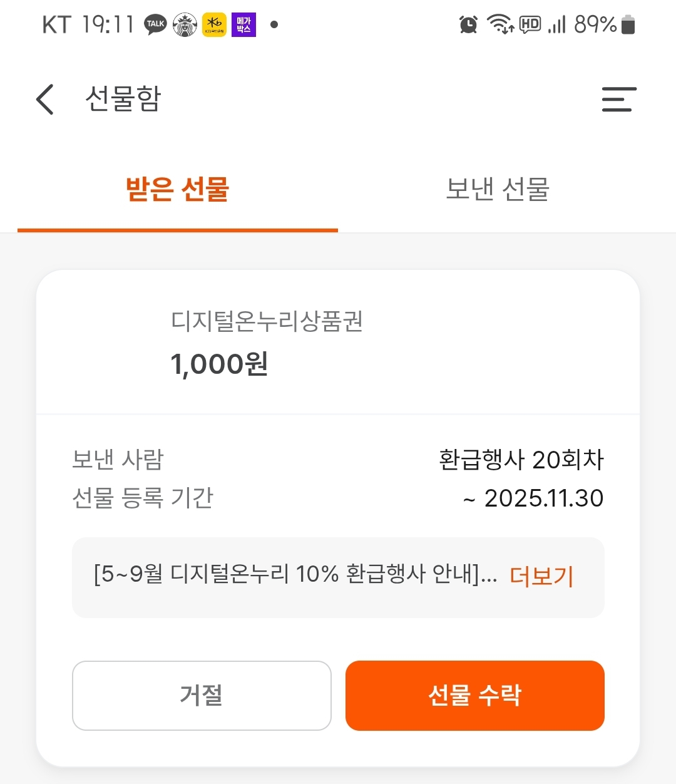Image resolution: width=676 pixels, height=784 pixels.
Task: Tap the Starbucks notification icon
Action: coord(185,25)
